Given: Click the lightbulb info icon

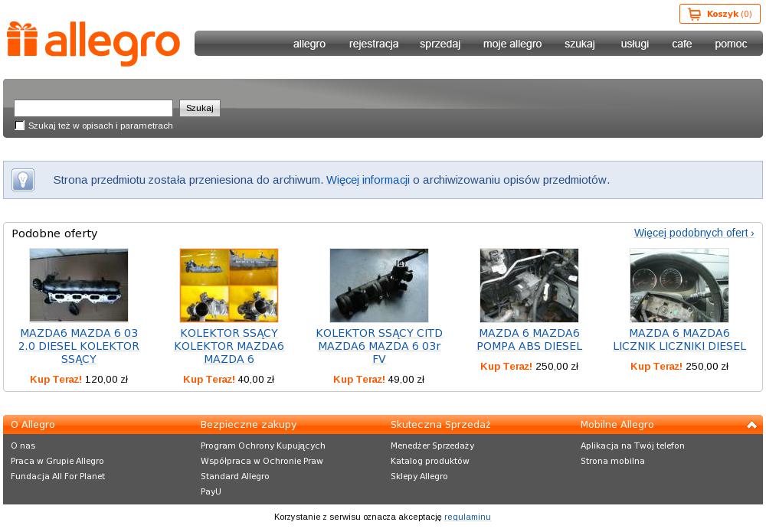Looking at the screenshot, I should tap(23, 180).
